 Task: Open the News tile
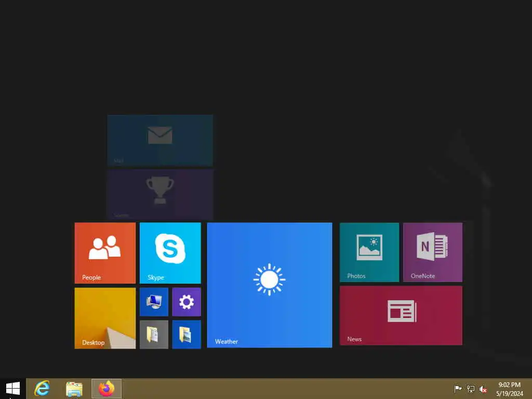tap(401, 315)
